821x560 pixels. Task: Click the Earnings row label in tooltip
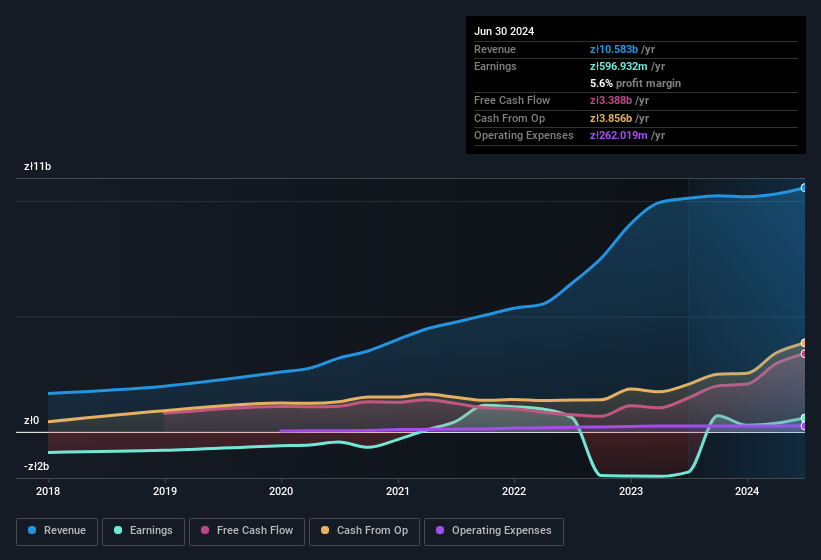495,66
